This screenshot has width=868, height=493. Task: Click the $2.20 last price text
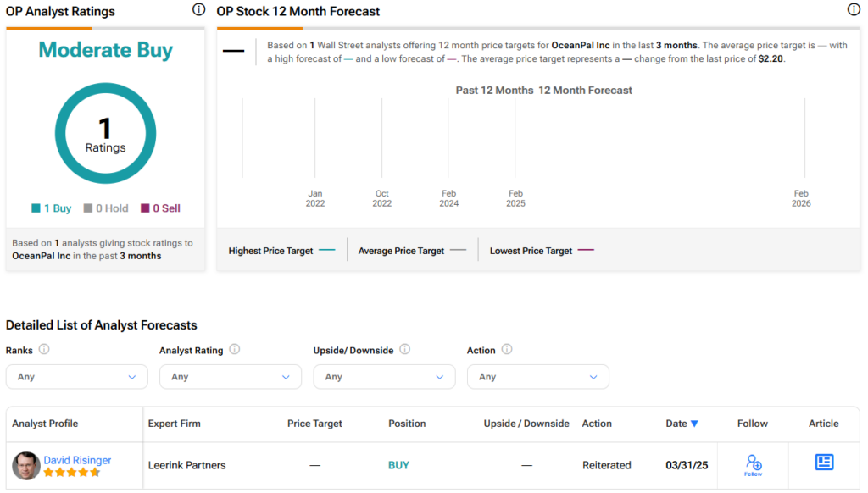coord(771,58)
